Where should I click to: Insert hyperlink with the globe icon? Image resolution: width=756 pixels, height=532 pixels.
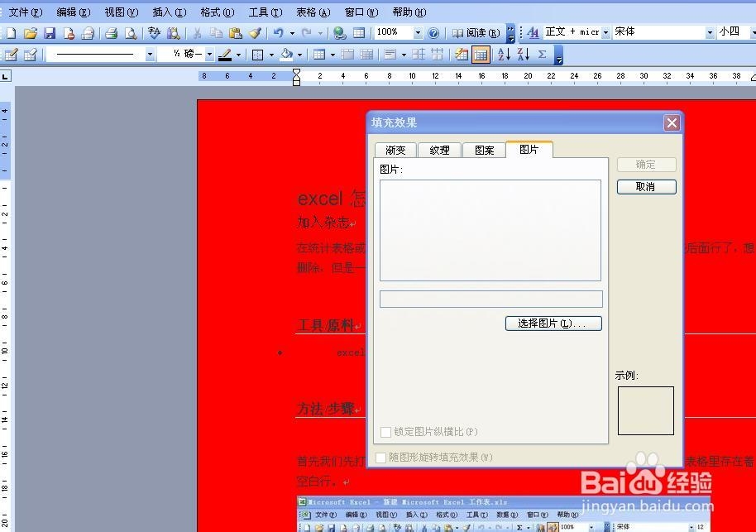(340, 33)
